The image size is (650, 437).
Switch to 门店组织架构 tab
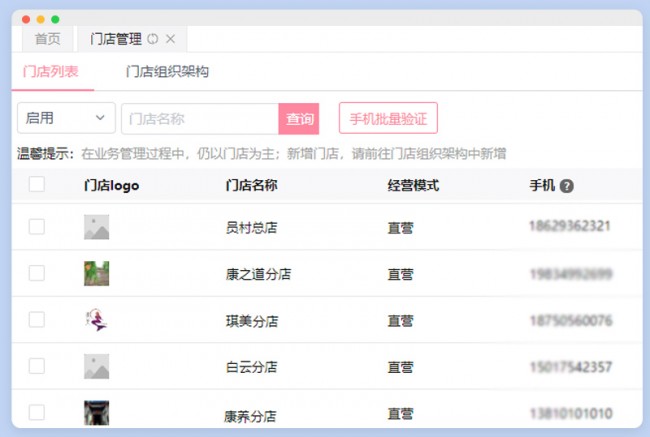point(167,72)
